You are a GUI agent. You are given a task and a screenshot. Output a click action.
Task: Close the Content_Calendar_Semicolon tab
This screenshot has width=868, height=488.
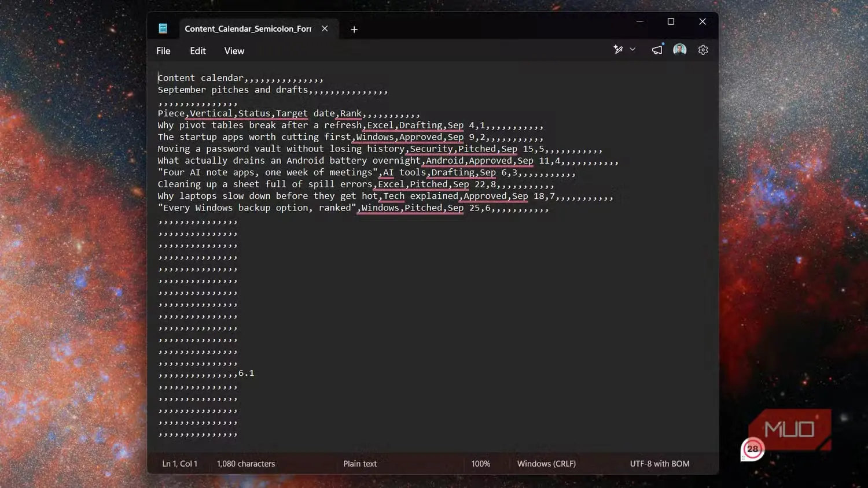[x=325, y=28]
